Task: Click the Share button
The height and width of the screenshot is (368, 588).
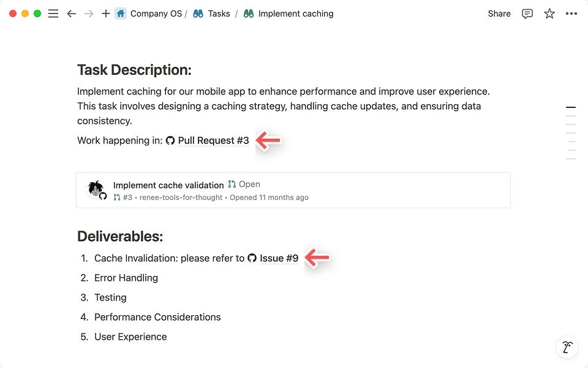Action: (x=499, y=13)
